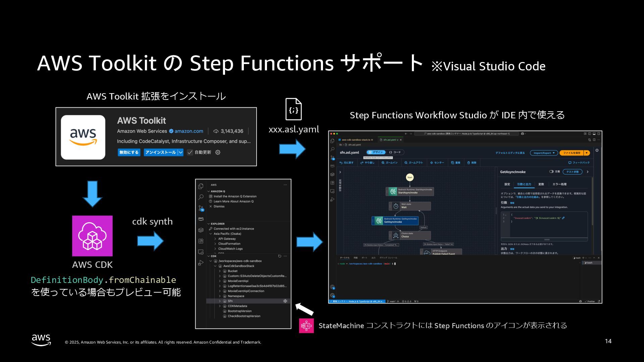Click the Redo (やり直し) toolbar item
Screen dimensions: 644x362
[367, 163]
